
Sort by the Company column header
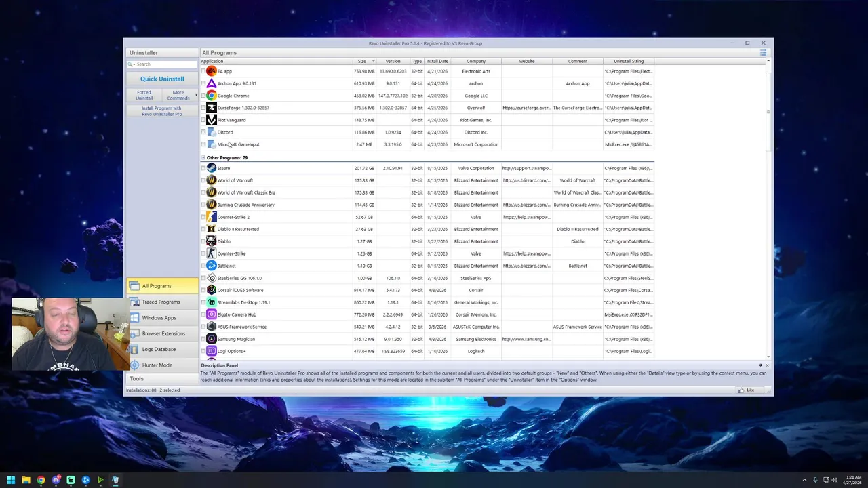(x=476, y=61)
